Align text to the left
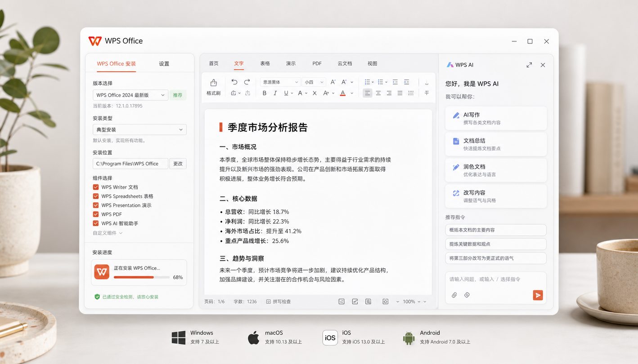This screenshot has width=638, height=364. tap(368, 93)
